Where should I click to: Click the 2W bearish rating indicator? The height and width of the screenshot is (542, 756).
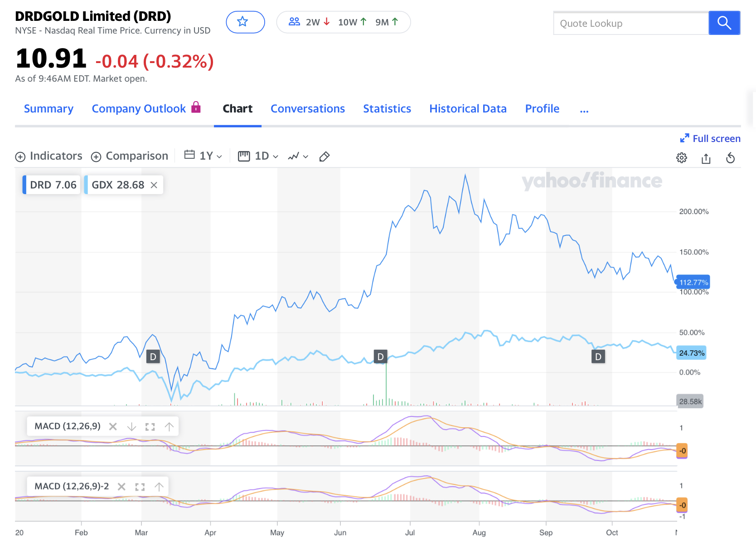(318, 22)
